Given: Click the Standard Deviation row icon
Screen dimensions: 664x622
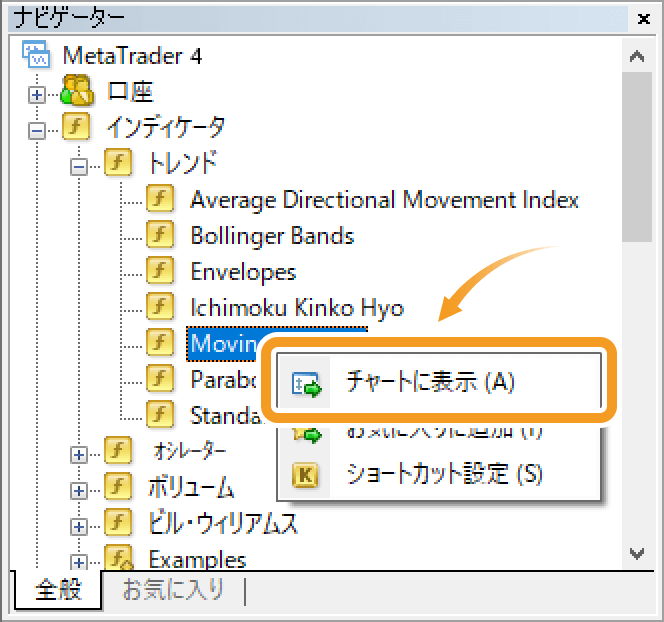Looking at the screenshot, I should pyautogui.click(x=160, y=414).
